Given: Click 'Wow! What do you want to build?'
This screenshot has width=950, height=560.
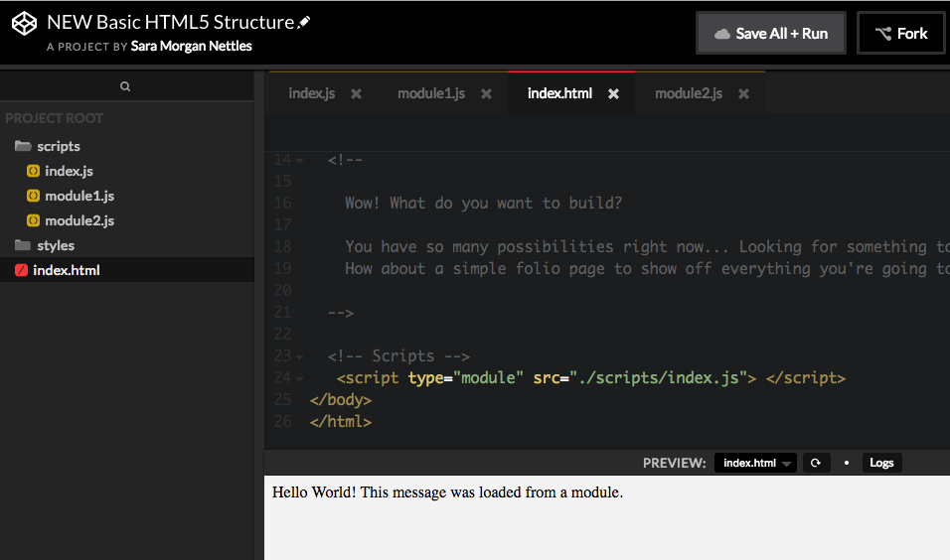Looking at the screenshot, I should point(484,203).
